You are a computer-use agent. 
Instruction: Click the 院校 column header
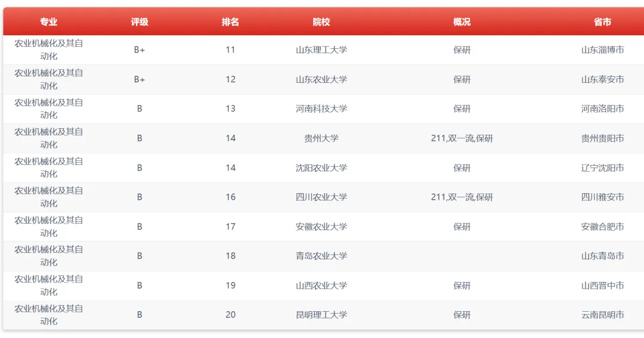tap(321, 22)
